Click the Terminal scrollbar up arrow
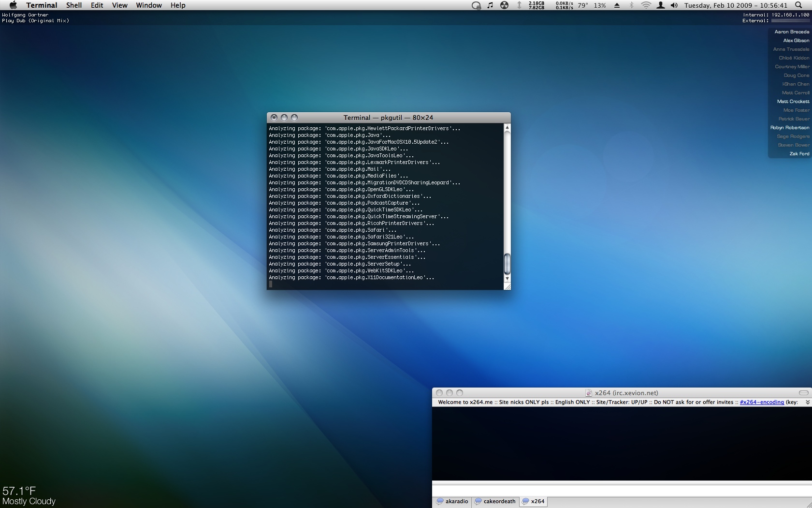 [x=507, y=127]
